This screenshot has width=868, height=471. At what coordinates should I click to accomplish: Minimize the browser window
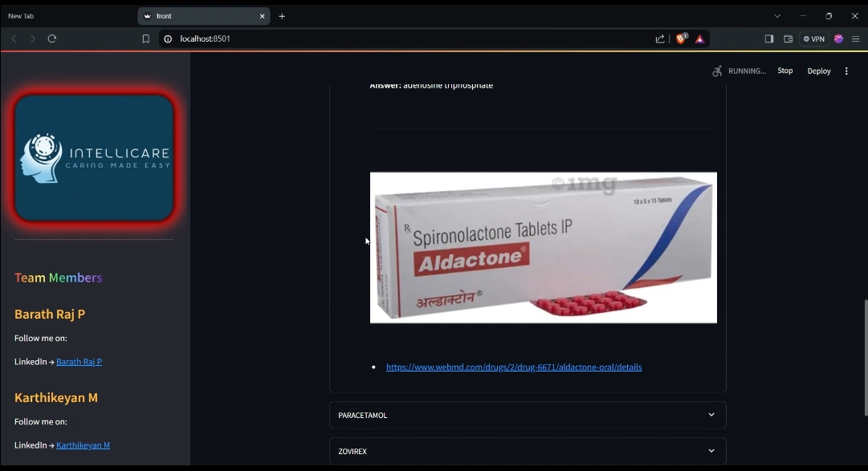point(803,16)
